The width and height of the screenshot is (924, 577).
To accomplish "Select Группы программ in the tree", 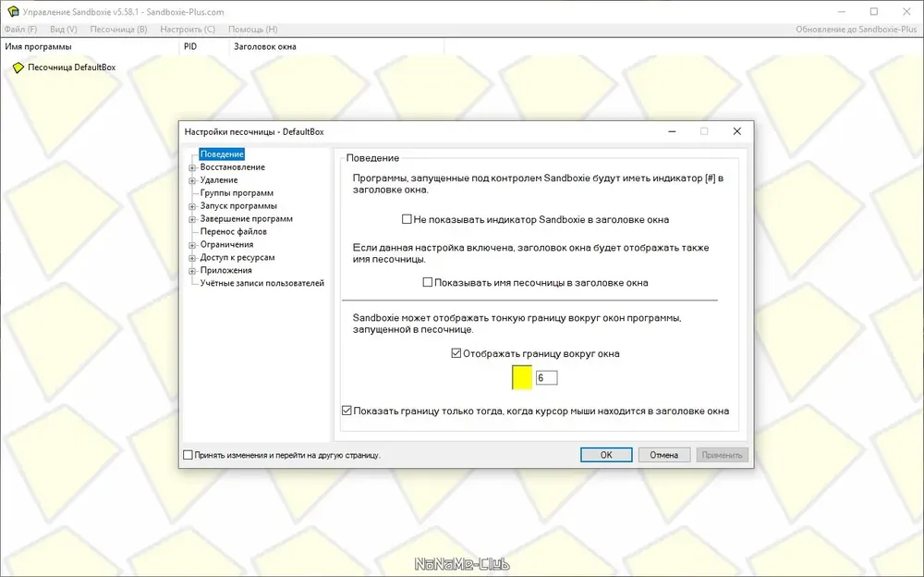I will (237, 193).
